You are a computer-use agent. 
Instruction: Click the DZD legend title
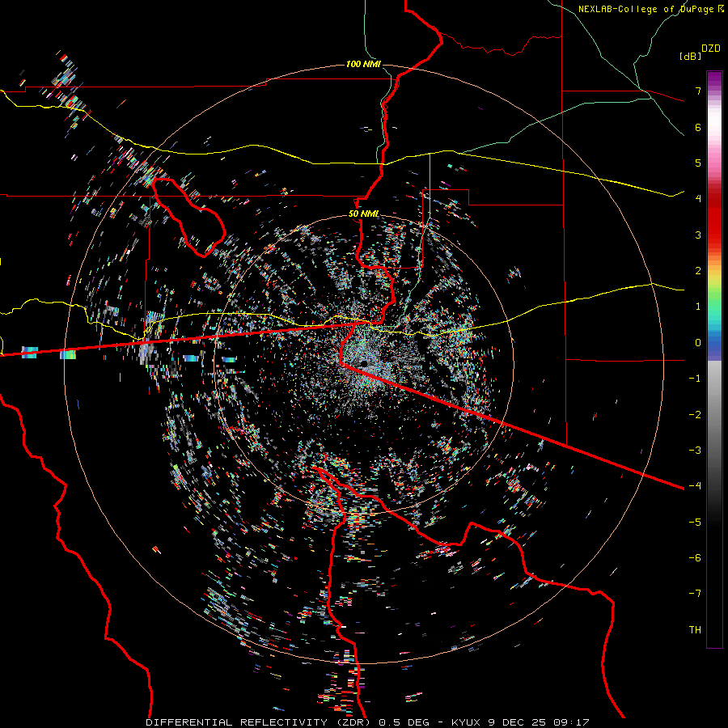(x=711, y=49)
